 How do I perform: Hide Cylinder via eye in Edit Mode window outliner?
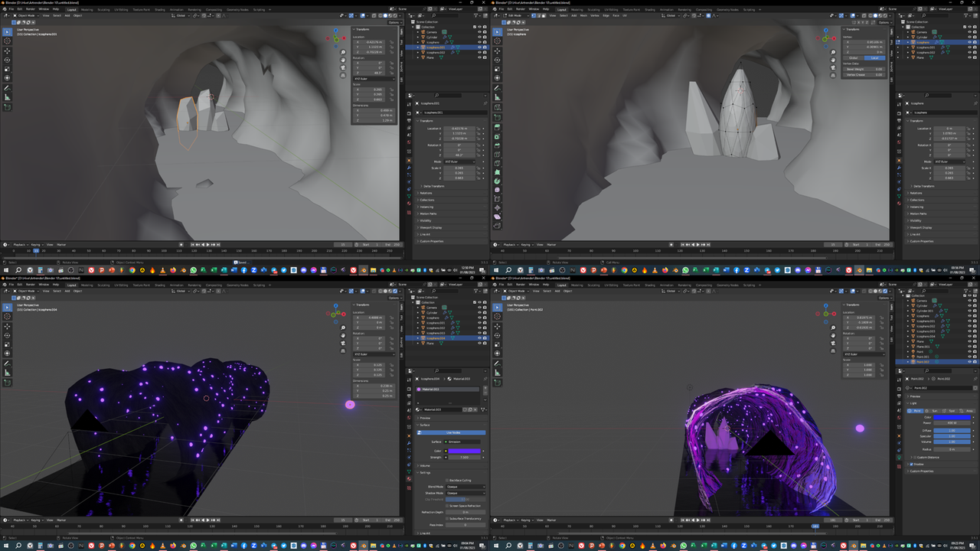pyautogui.click(x=969, y=37)
